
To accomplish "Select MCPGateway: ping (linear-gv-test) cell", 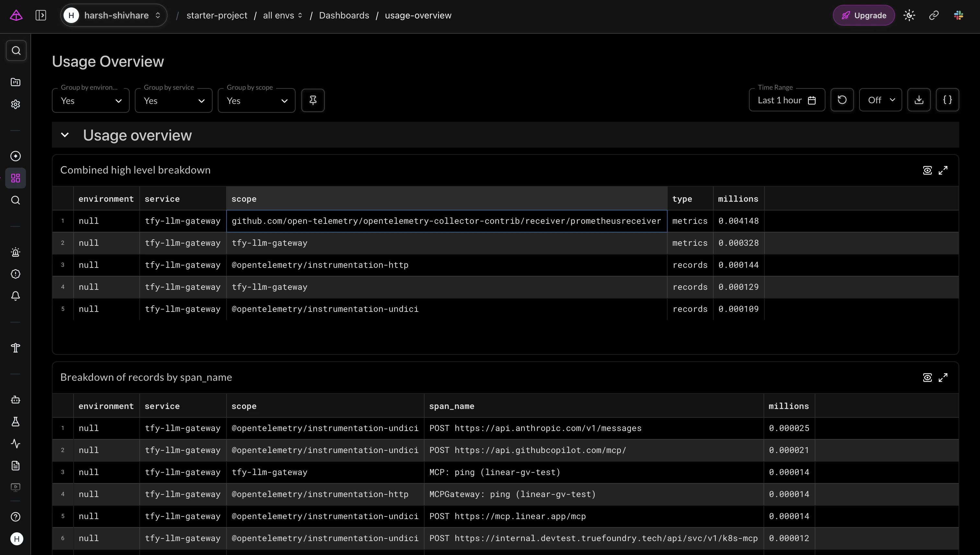I will [594, 494].
